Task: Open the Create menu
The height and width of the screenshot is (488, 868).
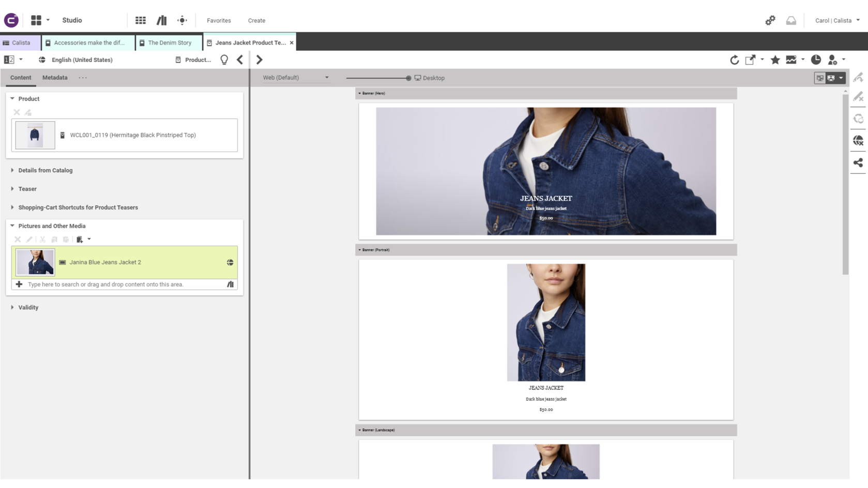Action: (x=256, y=21)
